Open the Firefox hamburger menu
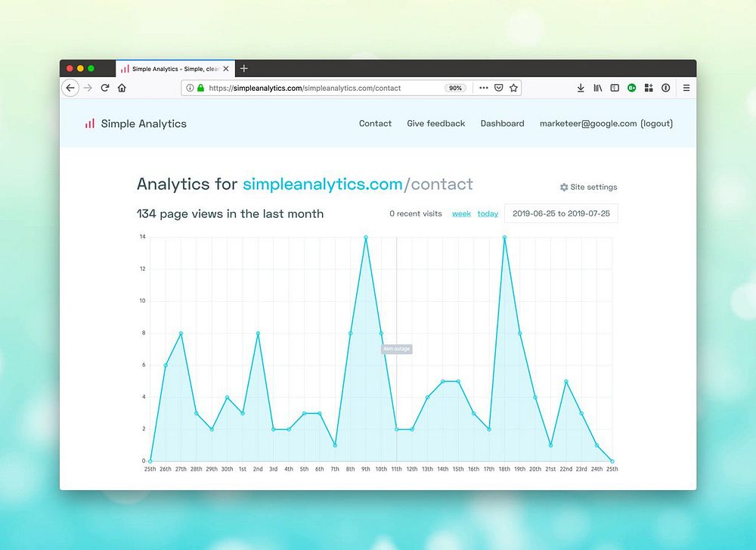 [686, 88]
